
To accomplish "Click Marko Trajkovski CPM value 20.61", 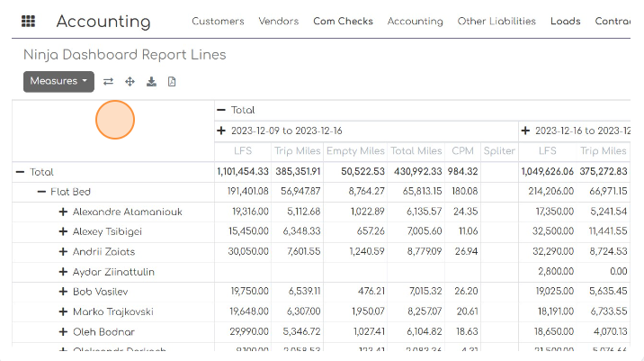I will coord(468,311).
